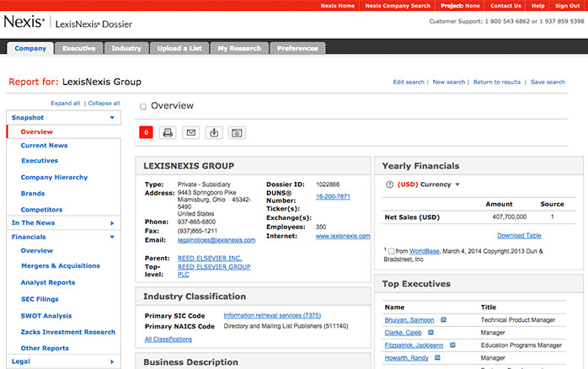Screen dimensions: 588x369
Task: Open Current News in sidebar
Action: pyautogui.click(x=44, y=146)
